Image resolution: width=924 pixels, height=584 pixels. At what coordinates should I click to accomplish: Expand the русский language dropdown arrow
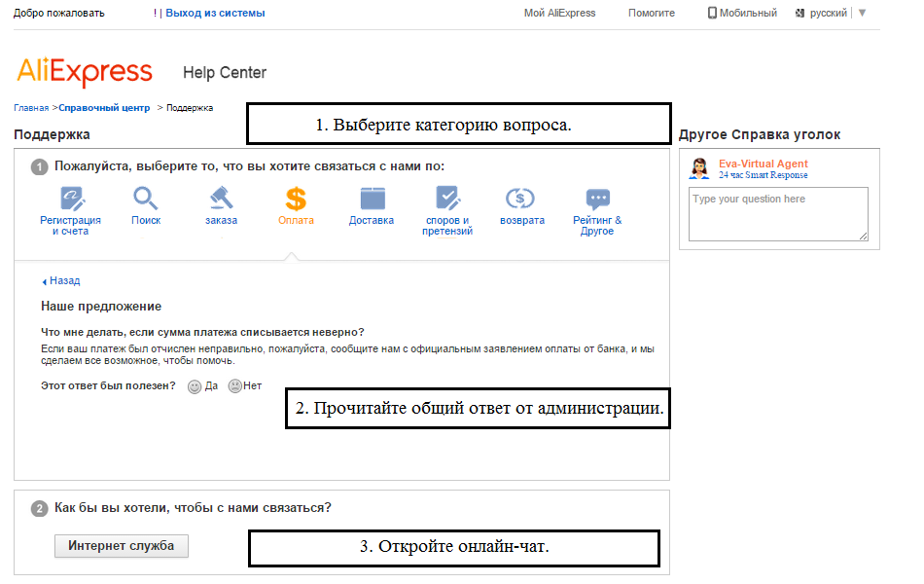[862, 13]
